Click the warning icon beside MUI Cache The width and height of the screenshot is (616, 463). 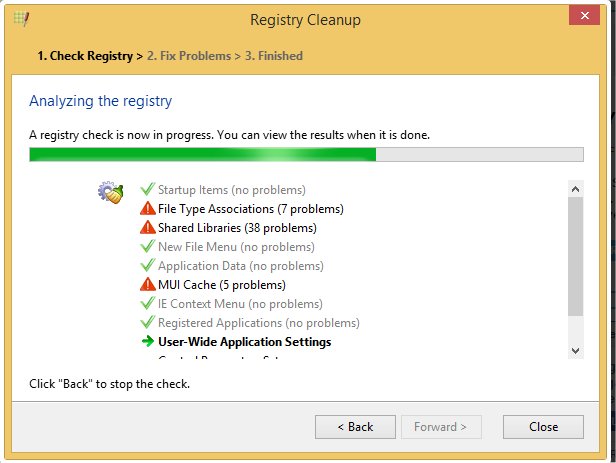point(148,285)
